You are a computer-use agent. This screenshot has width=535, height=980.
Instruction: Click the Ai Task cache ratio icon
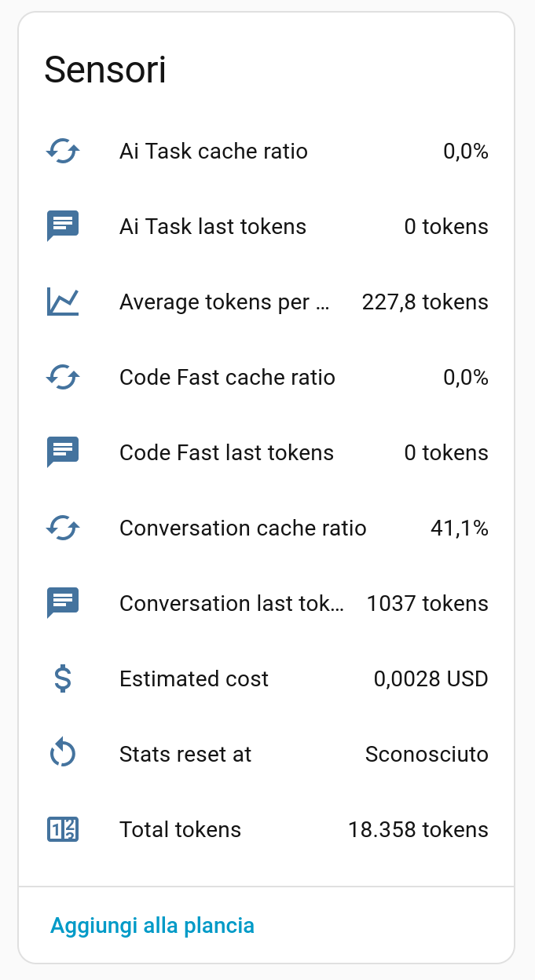(63, 151)
